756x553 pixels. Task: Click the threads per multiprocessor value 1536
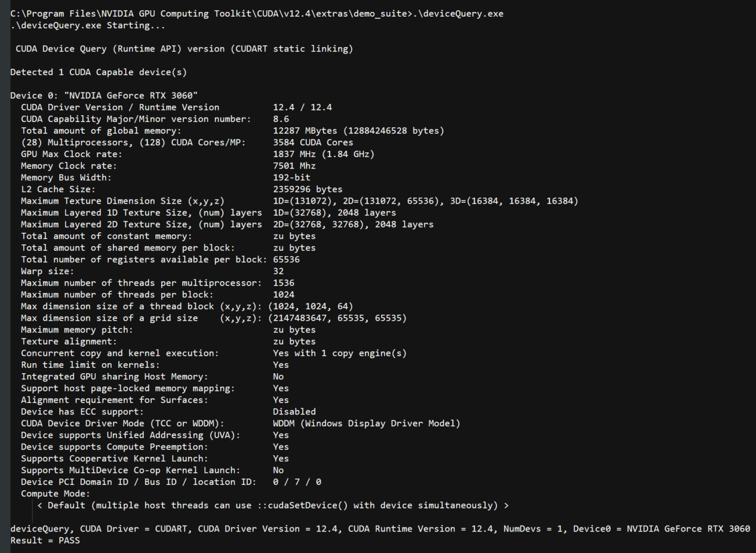284,283
